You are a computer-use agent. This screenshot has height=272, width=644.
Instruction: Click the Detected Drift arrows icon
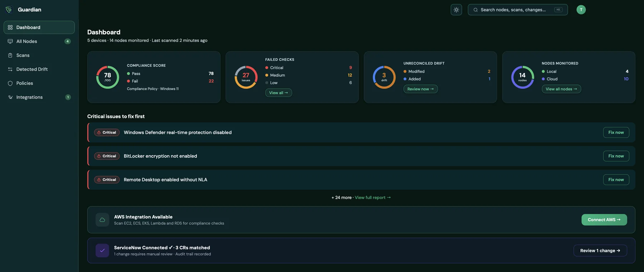click(x=10, y=69)
